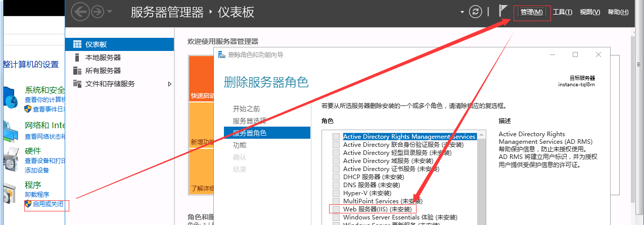Toggle DNS 服务器 checkbox

pyautogui.click(x=336, y=185)
